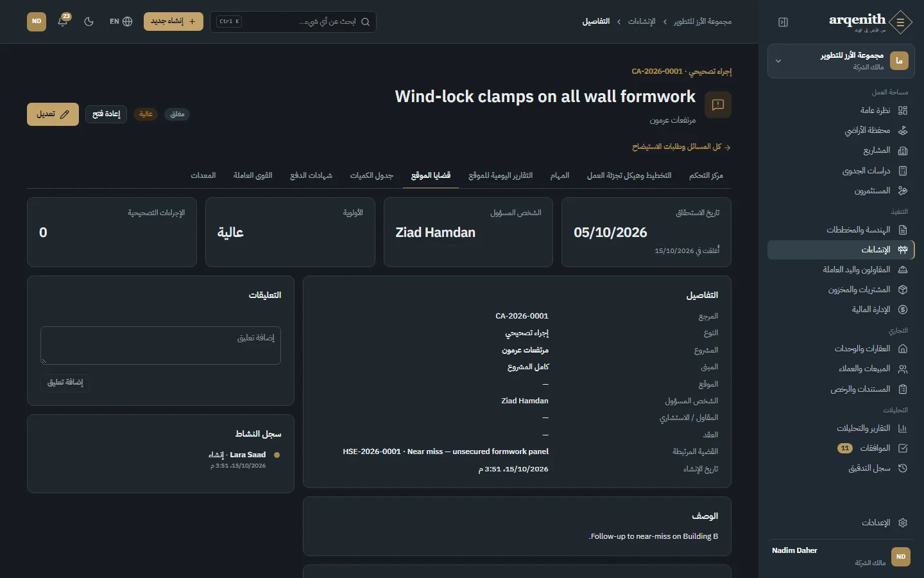This screenshot has height=578, width=924.
Task: Open القوى العاملة tab
Action: [253, 175]
